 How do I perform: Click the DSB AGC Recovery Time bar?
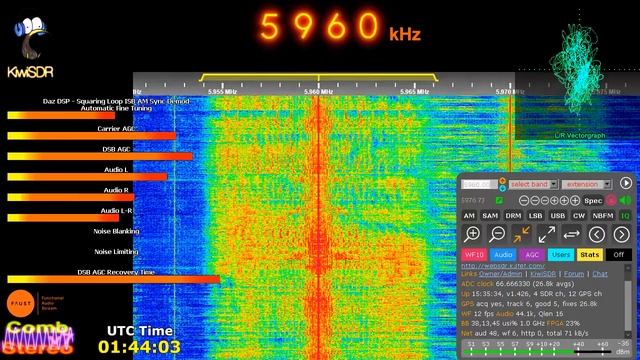click(113, 279)
